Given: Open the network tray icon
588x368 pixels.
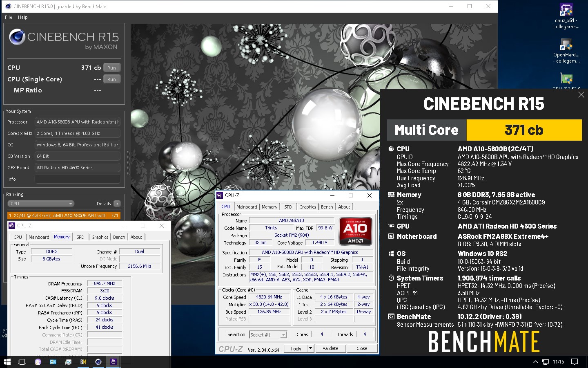Looking at the screenshot, I should coord(546,362).
